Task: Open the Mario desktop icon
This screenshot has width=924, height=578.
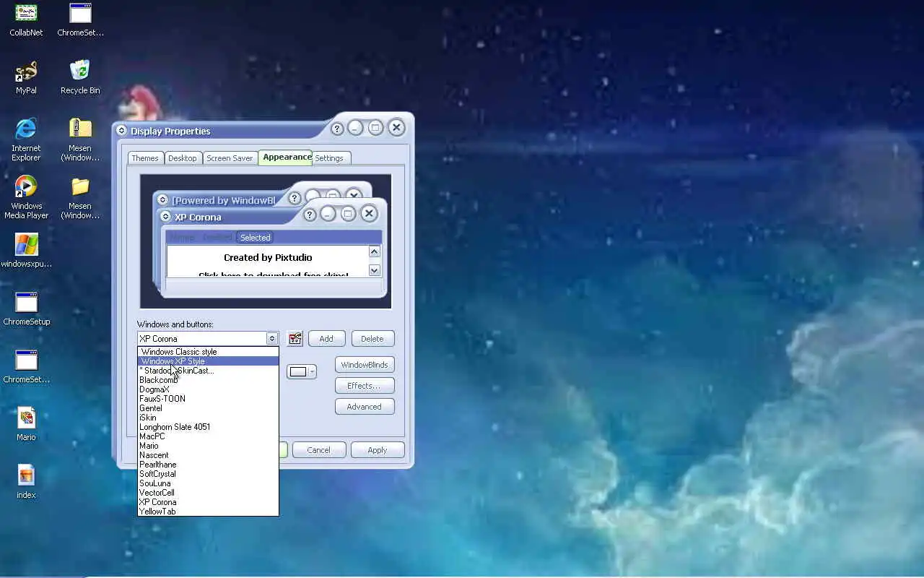Action: pos(26,425)
